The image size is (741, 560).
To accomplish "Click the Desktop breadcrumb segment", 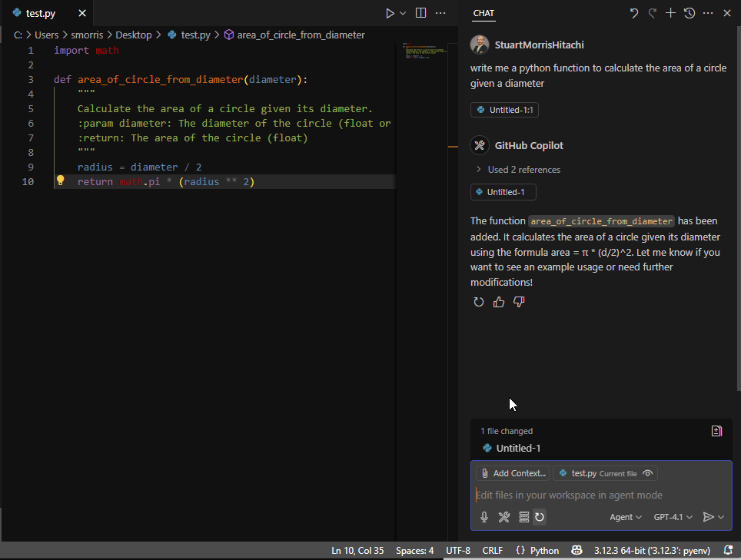I will point(134,35).
